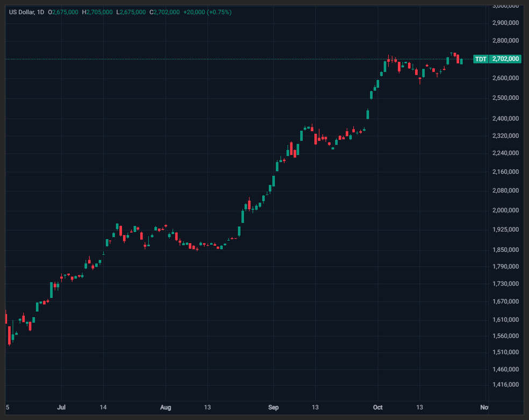Click the Oct label on time axis
The height and width of the screenshot is (420, 529).
pos(378,407)
